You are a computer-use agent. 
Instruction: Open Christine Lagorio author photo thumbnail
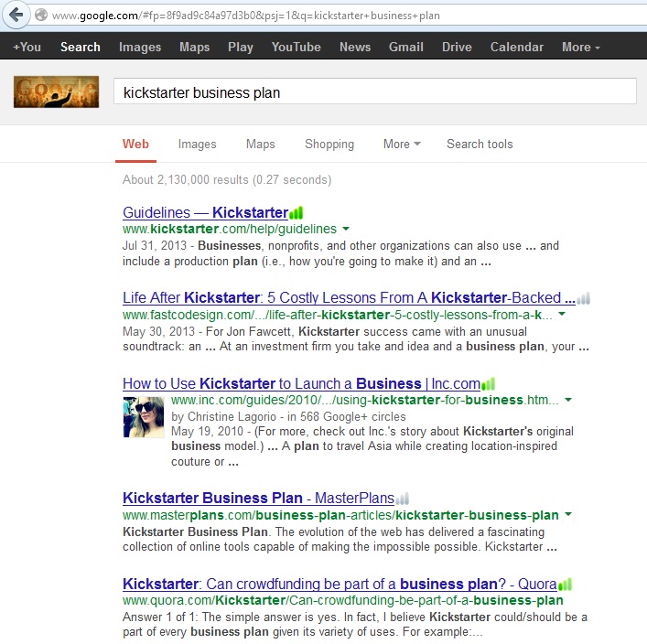point(144,417)
